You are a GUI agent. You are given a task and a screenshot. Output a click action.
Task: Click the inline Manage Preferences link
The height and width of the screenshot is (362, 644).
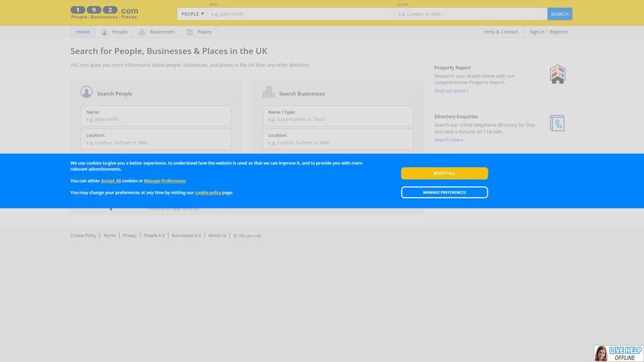point(165,180)
